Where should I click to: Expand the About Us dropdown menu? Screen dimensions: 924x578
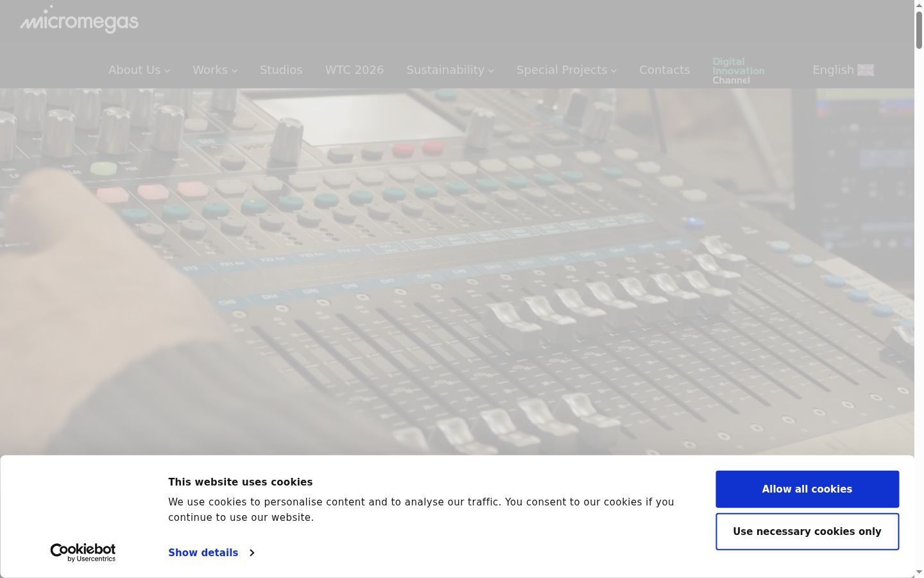tap(139, 70)
